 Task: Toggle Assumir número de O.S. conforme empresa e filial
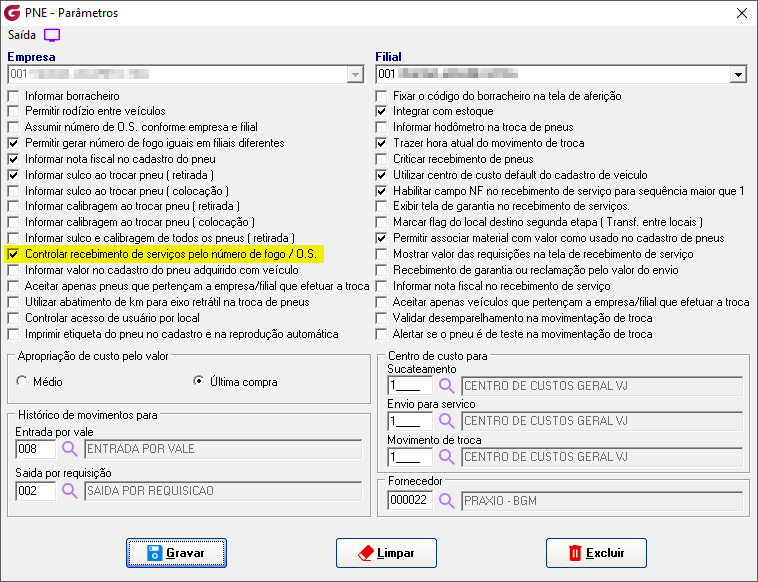[14, 127]
